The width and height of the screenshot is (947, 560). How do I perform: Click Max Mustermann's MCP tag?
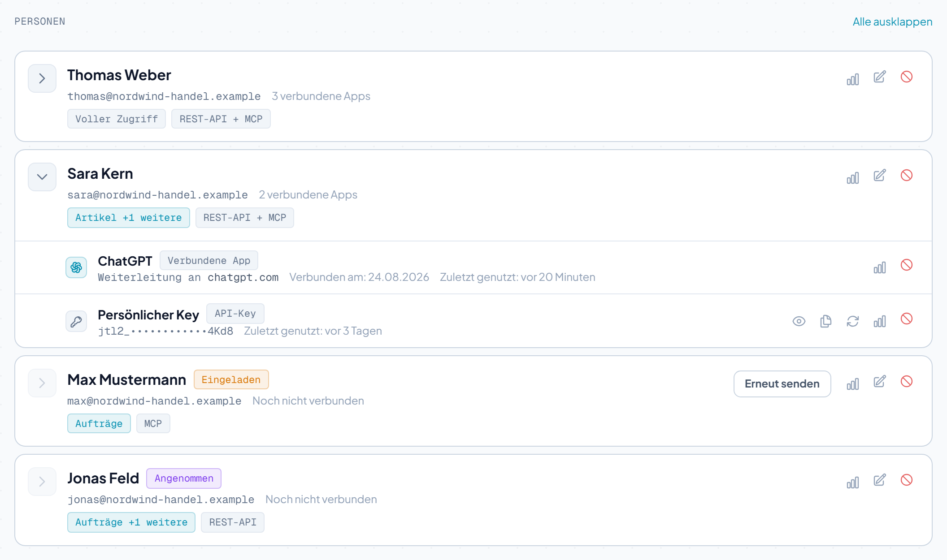pyautogui.click(x=153, y=424)
